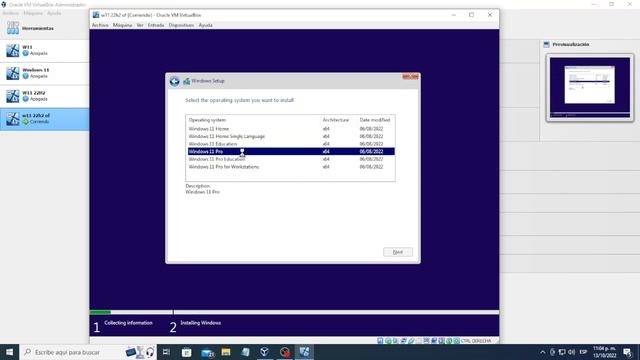This screenshot has width=640, height=360.
Task: Open Task View from the taskbar
Action: coord(166,352)
